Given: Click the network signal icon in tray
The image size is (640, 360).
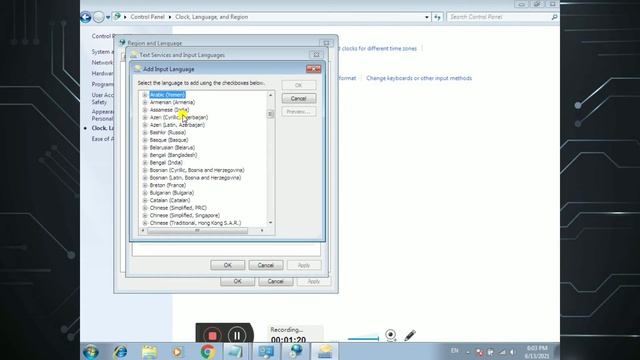Looking at the screenshot, I should coord(502,352).
